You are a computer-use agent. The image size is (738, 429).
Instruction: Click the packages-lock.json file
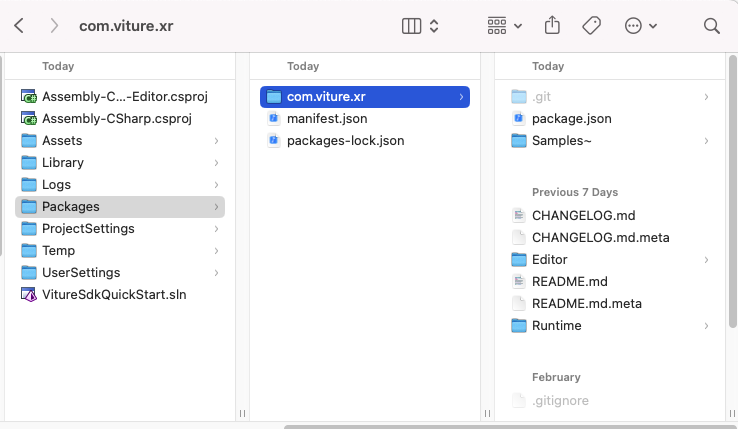pyautogui.click(x=345, y=140)
